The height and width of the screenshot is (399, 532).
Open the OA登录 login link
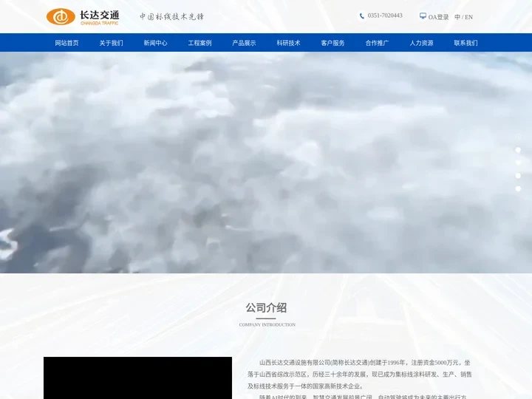coord(438,17)
